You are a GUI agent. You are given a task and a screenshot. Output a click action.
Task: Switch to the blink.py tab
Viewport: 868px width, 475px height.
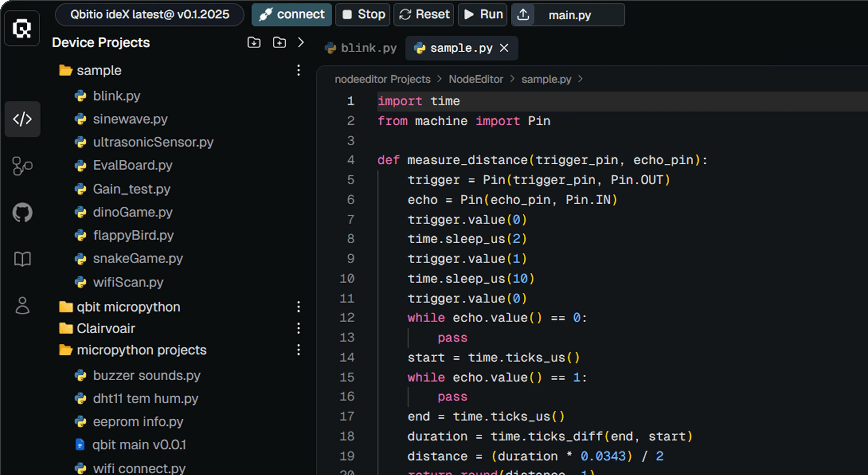coord(368,48)
